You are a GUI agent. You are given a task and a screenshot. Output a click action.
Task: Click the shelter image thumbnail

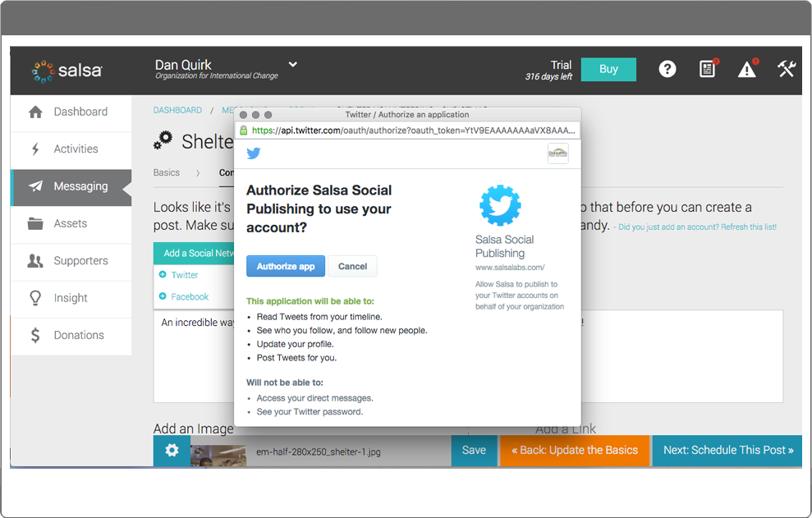pos(218,454)
